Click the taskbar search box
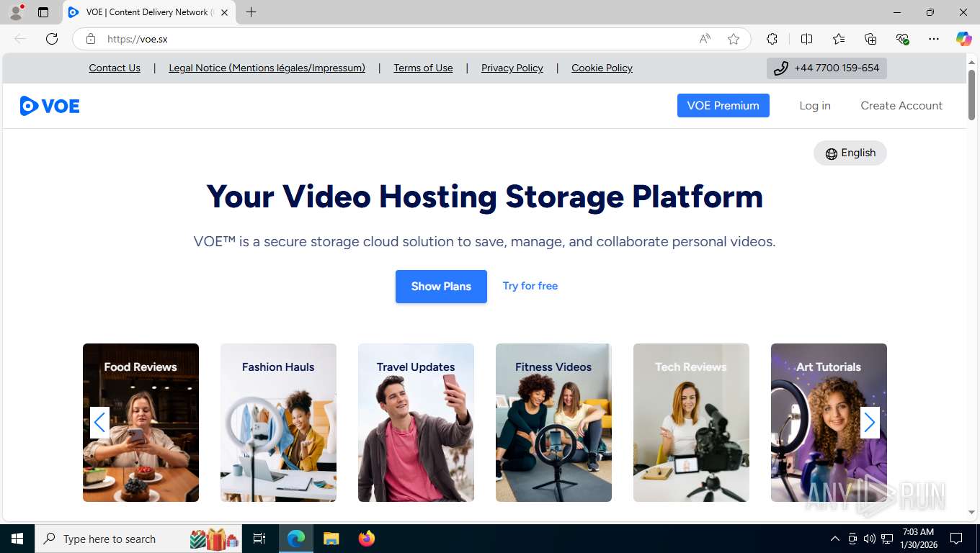The width and height of the screenshot is (980, 553). pos(138,539)
